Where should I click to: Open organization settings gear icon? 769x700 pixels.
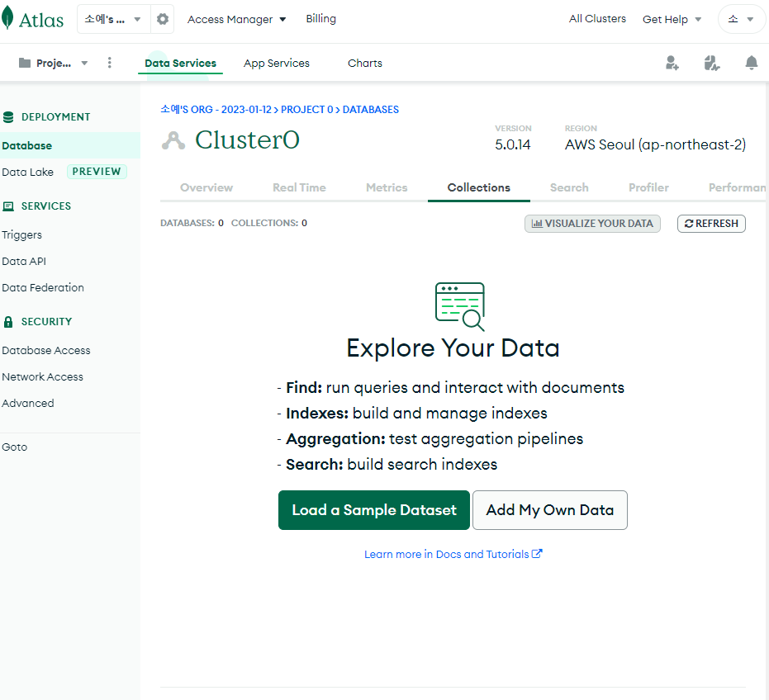coord(163,19)
